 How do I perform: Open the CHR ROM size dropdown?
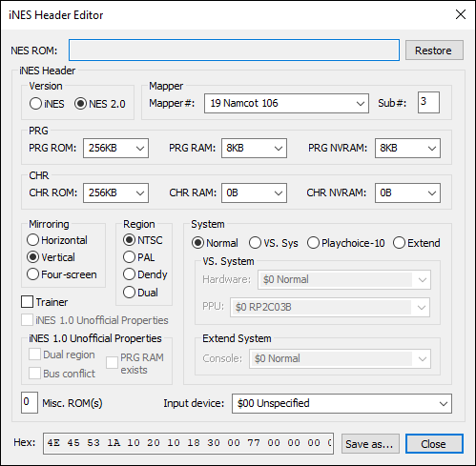click(115, 192)
